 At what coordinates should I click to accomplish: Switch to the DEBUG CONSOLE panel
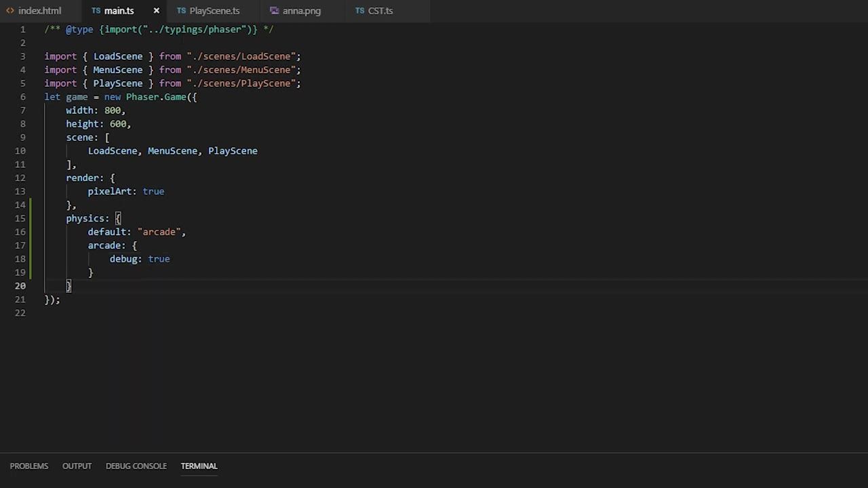[136, 466]
